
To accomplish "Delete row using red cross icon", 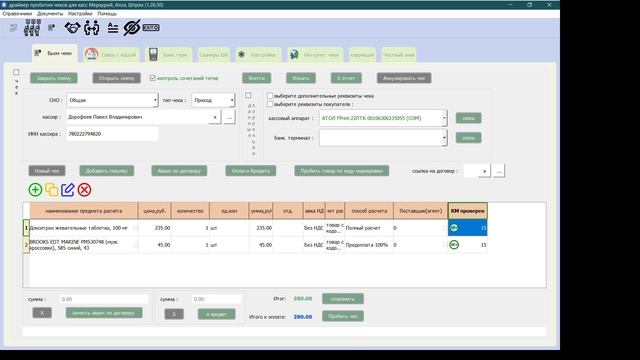I will (x=84, y=190).
